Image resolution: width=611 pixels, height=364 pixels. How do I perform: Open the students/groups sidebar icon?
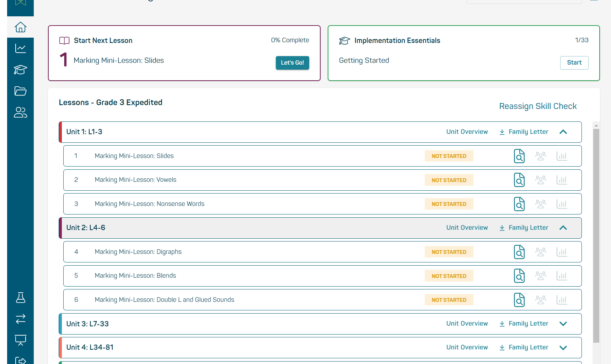click(20, 113)
